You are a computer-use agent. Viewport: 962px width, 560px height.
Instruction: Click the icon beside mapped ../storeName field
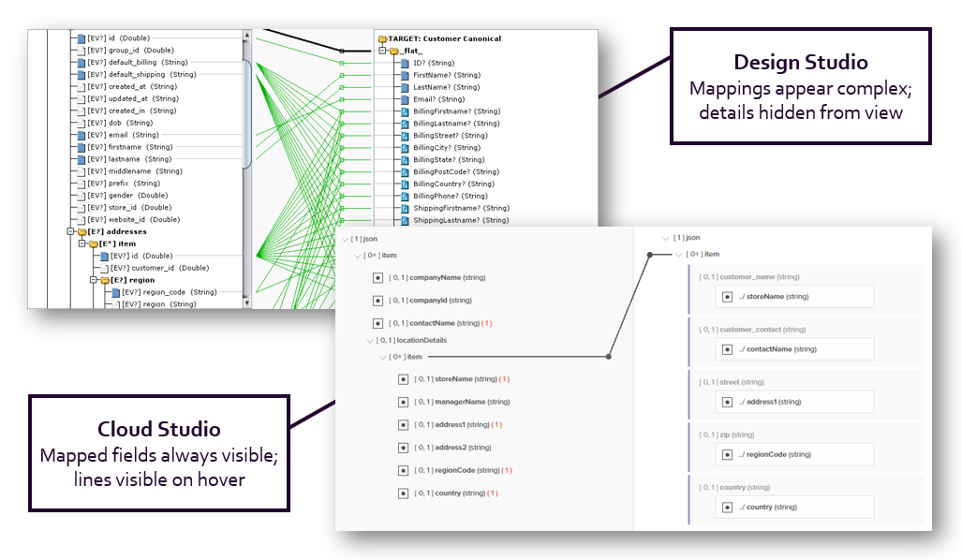point(727,297)
